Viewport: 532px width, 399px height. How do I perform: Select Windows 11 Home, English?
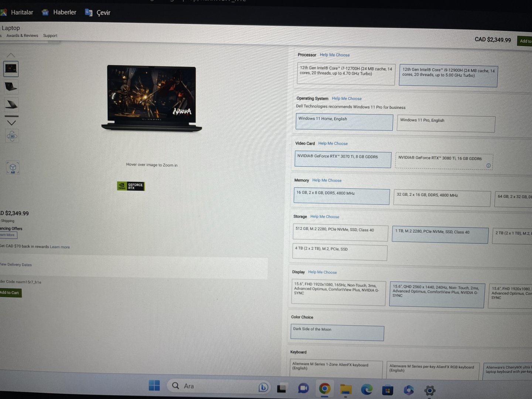coord(344,122)
